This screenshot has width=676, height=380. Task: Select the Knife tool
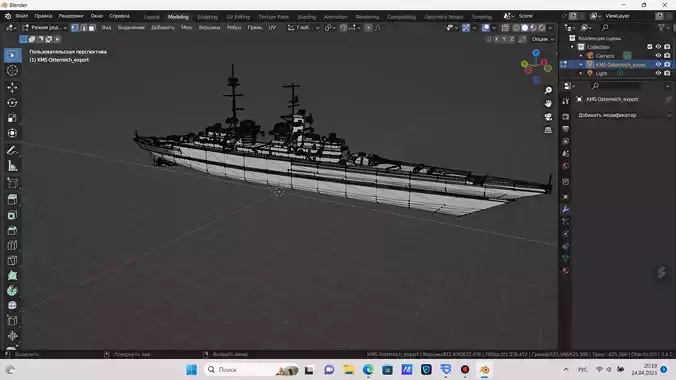click(12, 261)
